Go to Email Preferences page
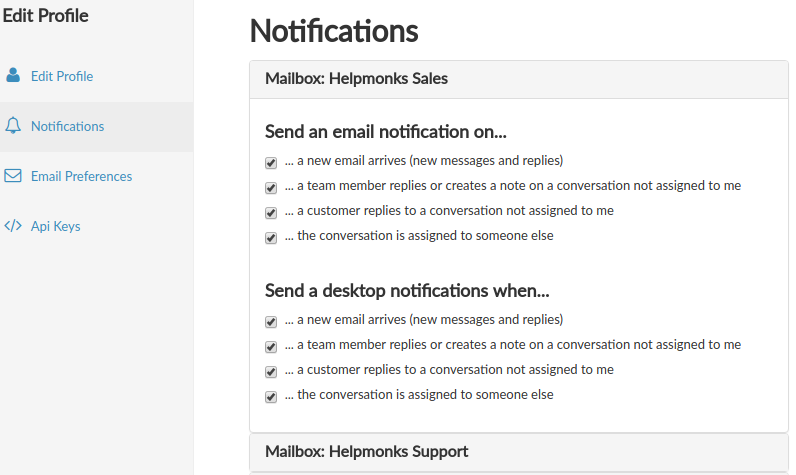Image resolution: width=796 pixels, height=475 pixels. [x=81, y=176]
